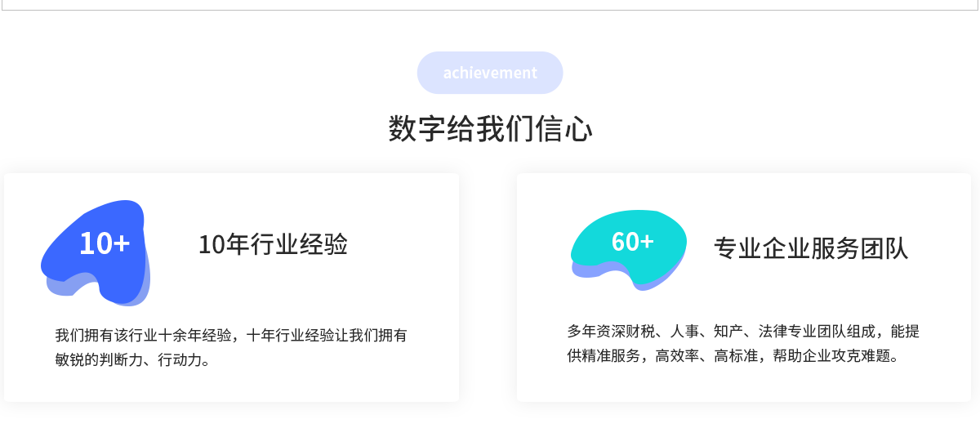The height and width of the screenshot is (437, 980).
Task: Select the heading "数字给我们信心"
Action: [490, 129]
